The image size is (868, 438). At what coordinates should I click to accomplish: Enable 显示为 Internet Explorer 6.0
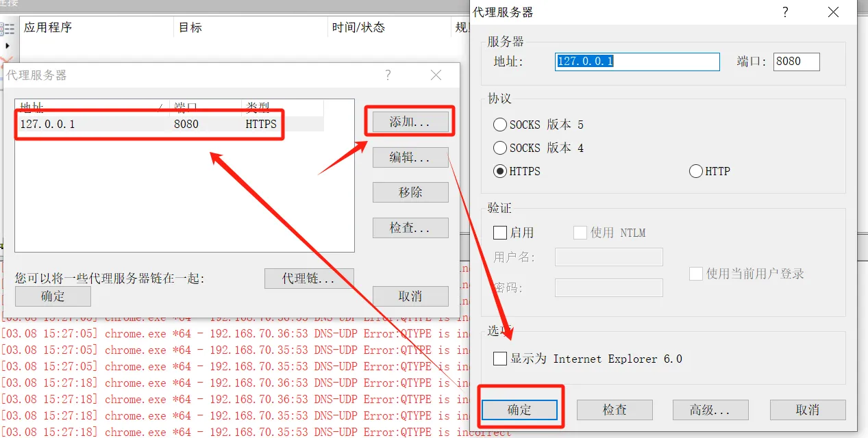click(499, 359)
